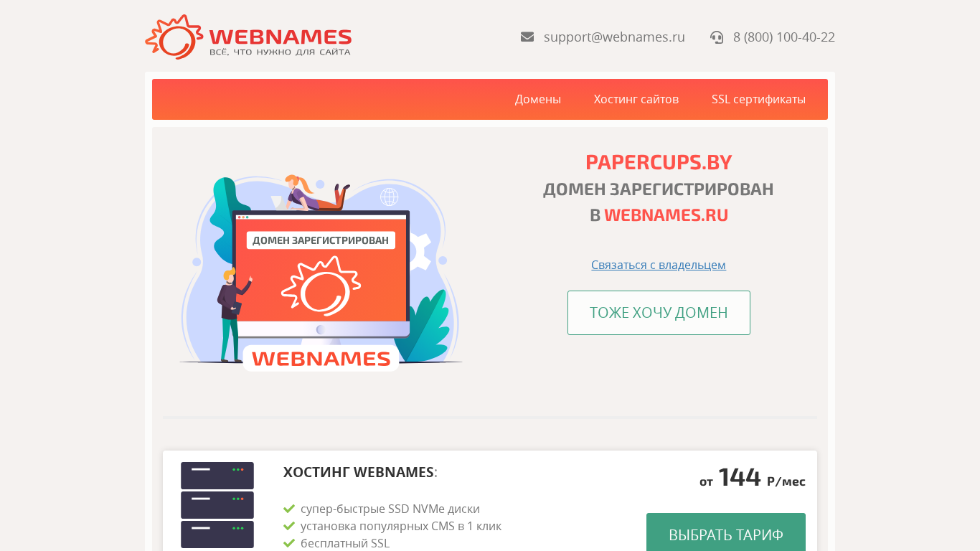Click the checkmark next to free SSL
This screenshot has width=980, height=551.
289,543
